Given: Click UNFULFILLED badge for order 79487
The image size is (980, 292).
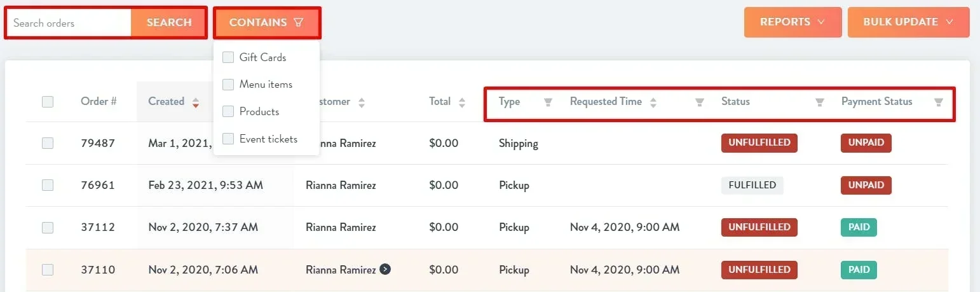Looking at the screenshot, I should point(759,143).
